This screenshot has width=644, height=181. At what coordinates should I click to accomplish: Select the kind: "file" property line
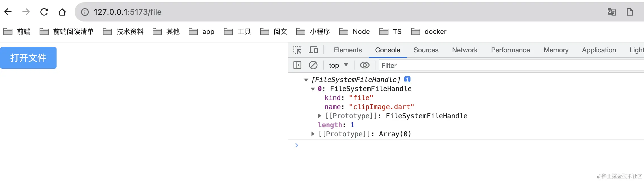pos(349,98)
